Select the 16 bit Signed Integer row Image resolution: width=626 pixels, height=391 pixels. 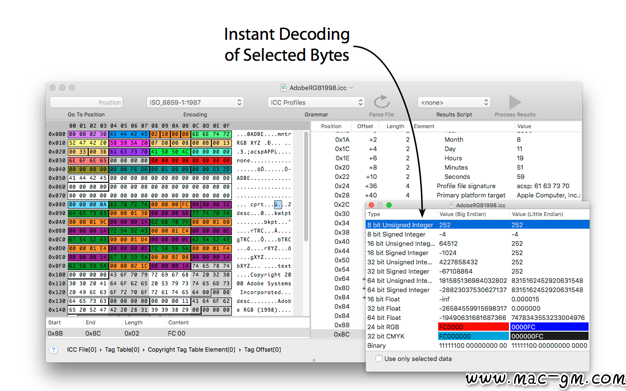477,253
